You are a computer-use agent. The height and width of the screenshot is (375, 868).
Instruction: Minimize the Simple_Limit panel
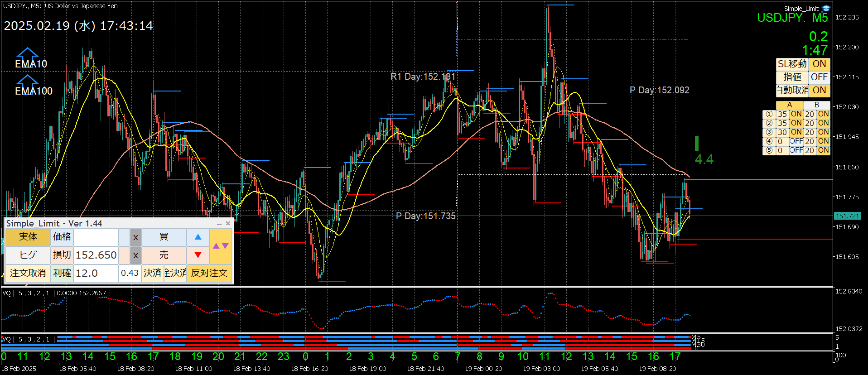click(219, 224)
